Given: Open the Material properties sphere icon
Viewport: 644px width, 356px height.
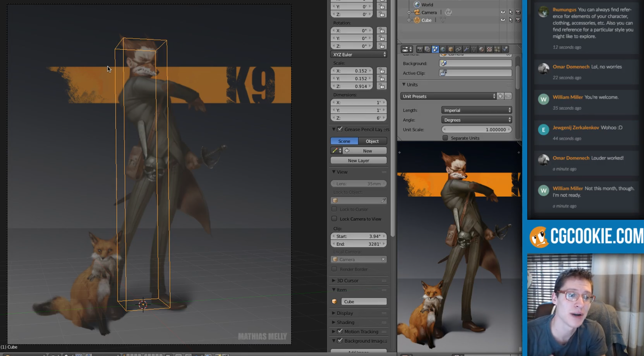Looking at the screenshot, I should pyautogui.click(x=481, y=49).
